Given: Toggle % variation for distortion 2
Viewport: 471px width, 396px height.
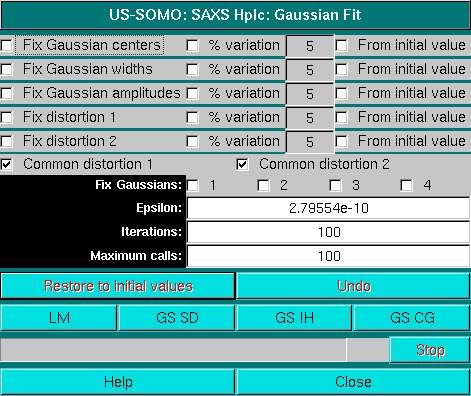Looking at the screenshot, I should pos(192,141).
